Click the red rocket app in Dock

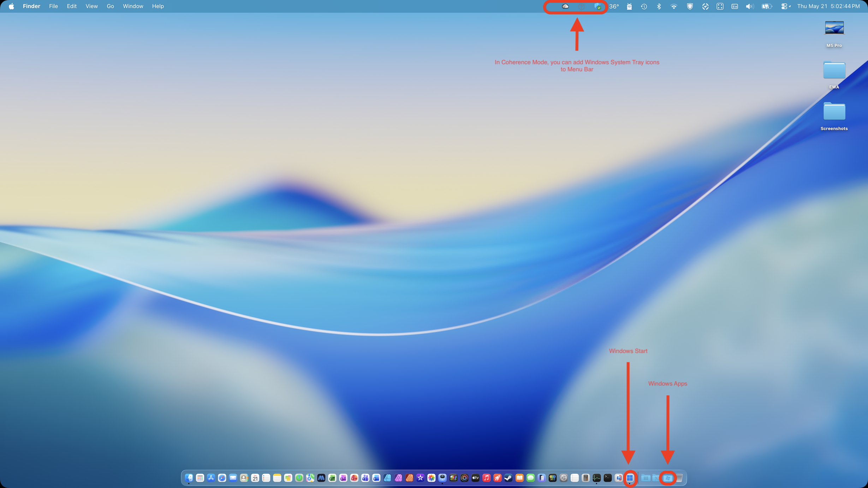[498, 478]
